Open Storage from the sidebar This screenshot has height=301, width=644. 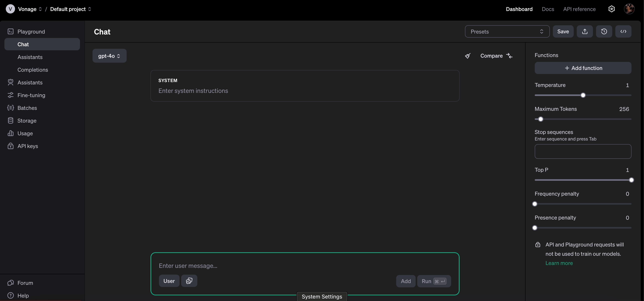pyautogui.click(x=27, y=121)
